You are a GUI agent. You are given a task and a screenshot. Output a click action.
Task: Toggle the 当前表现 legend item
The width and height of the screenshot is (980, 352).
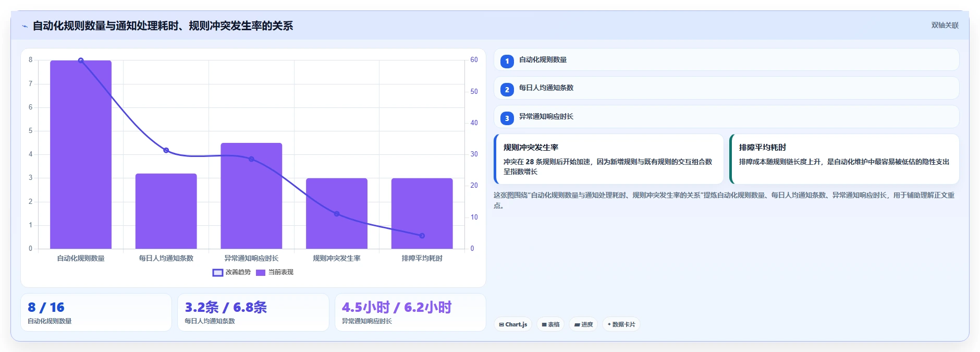[275, 272]
